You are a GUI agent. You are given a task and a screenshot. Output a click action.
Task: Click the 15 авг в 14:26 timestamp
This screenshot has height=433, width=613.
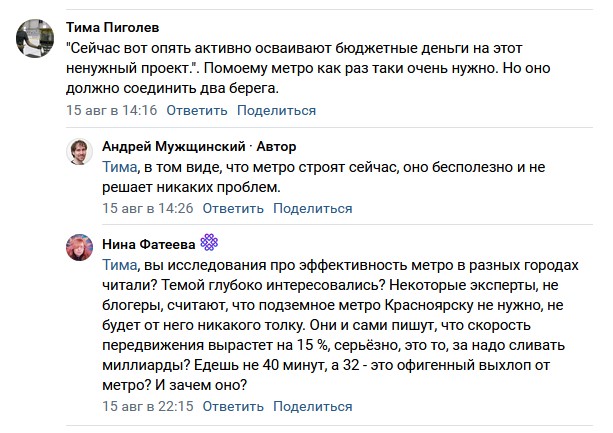(x=148, y=208)
